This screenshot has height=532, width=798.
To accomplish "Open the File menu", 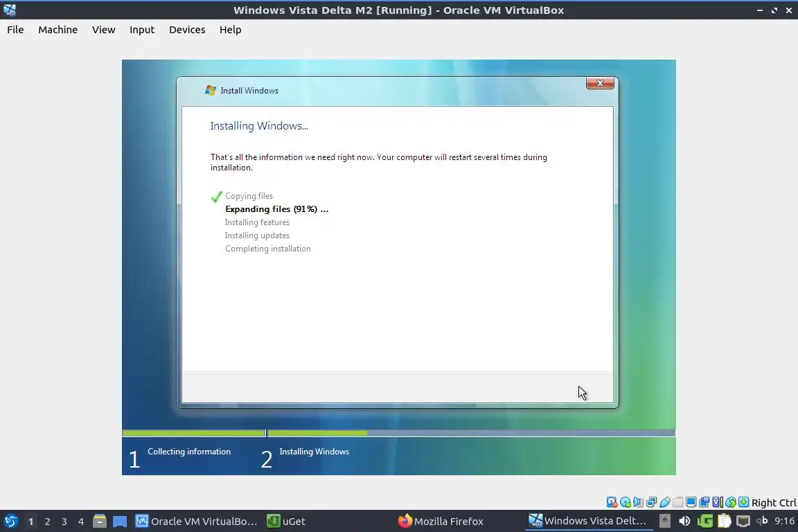I will pos(15,30).
